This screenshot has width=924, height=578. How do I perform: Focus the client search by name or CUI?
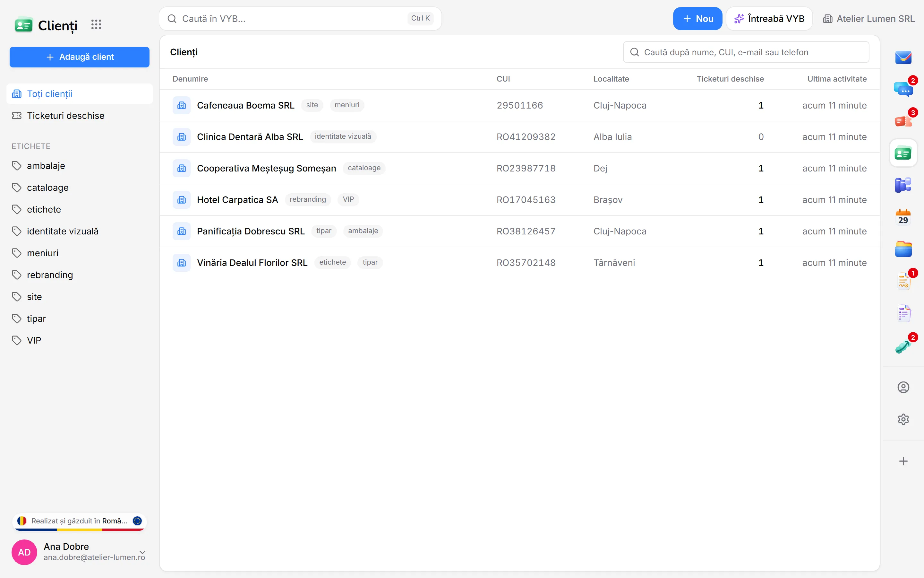click(746, 52)
